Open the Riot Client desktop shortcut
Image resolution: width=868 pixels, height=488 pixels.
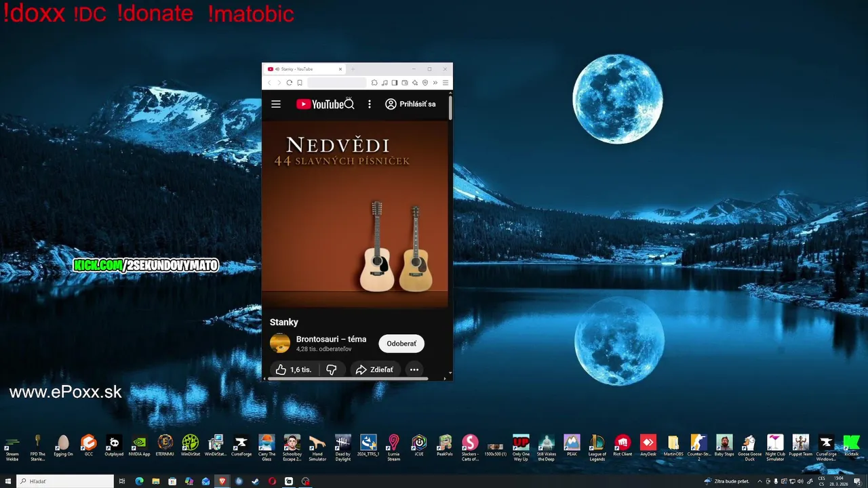623,446
